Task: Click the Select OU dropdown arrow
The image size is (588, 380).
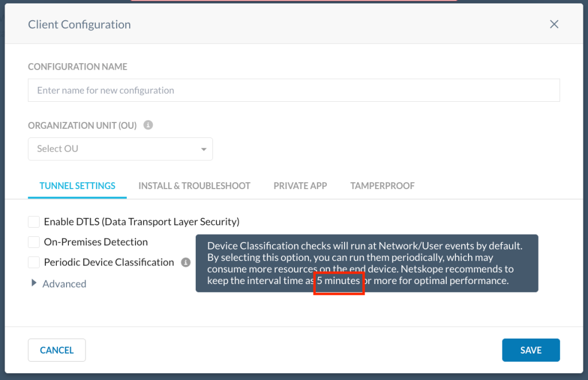Action: (204, 149)
